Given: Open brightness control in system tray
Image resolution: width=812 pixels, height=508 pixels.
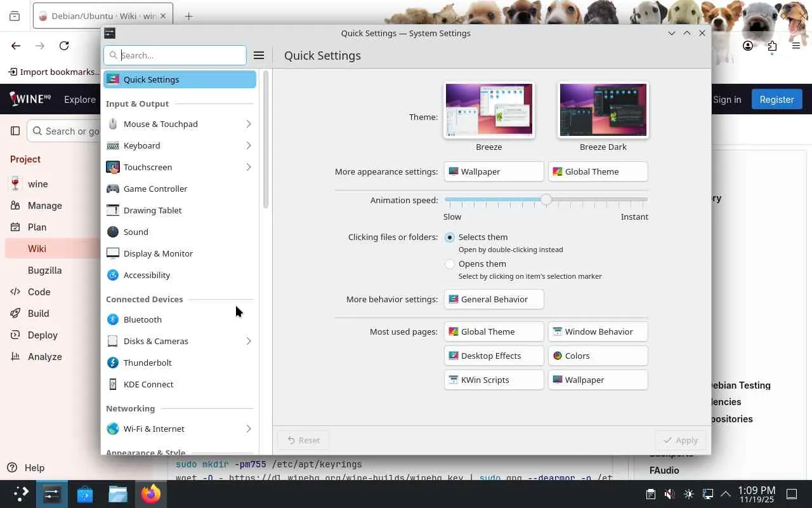Looking at the screenshot, I should click(x=689, y=494).
